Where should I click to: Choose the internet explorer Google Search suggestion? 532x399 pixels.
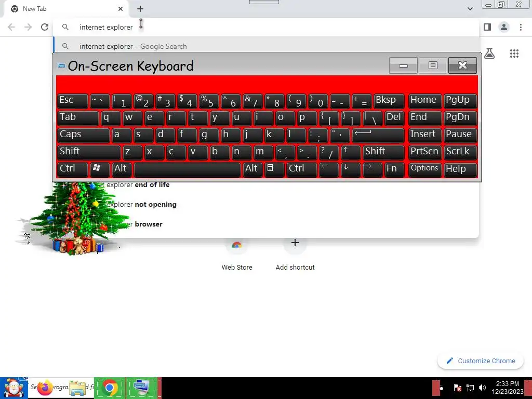265,46
